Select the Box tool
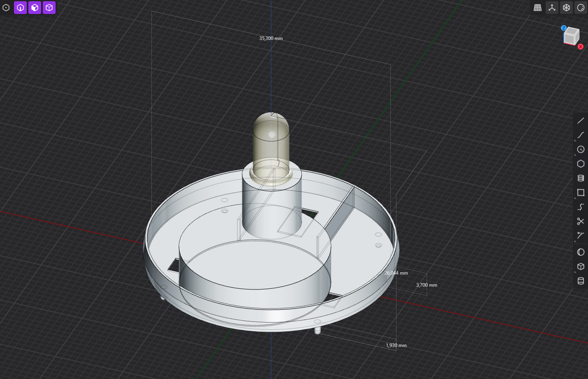This screenshot has height=379, width=588. 581,267
